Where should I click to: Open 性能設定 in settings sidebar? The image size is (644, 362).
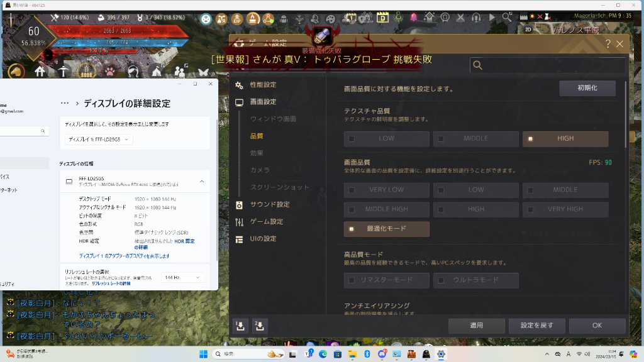point(263,85)
